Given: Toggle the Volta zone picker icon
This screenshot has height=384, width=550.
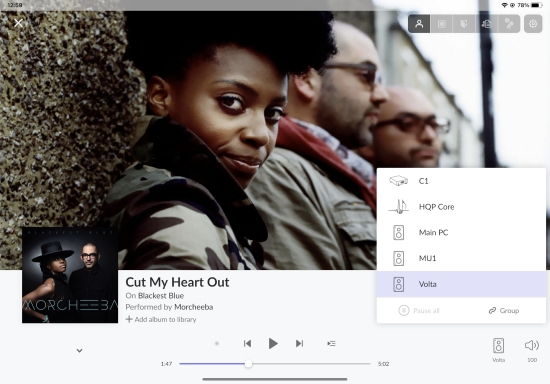Looking at the screenshot, I should (x=498, y=345).
